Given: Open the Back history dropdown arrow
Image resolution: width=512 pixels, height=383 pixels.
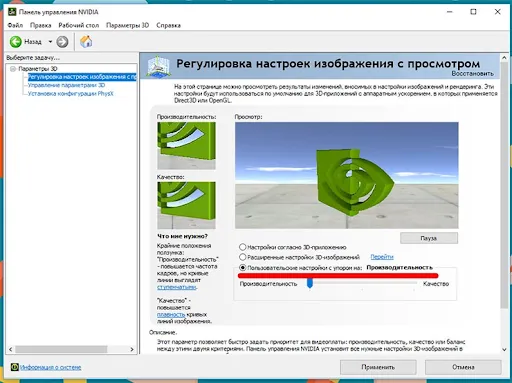Looking at the screenshot, I should click(x=50, y=42).
